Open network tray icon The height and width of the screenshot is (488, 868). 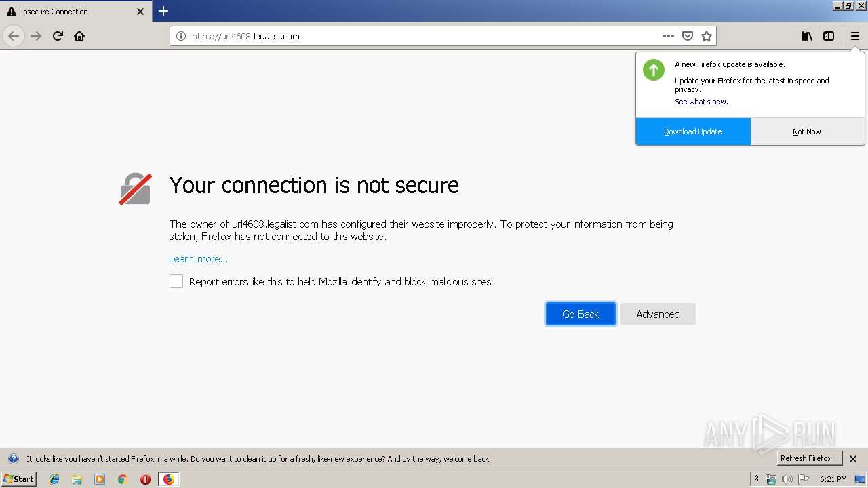(771, 479)
